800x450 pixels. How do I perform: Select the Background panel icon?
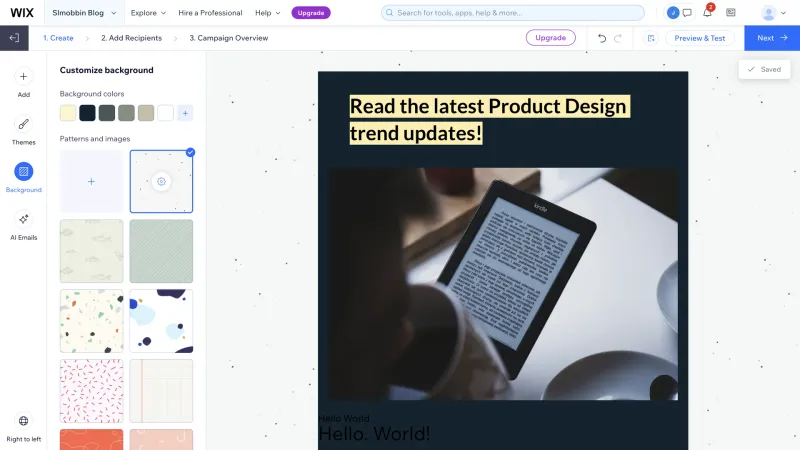[23, 171]
